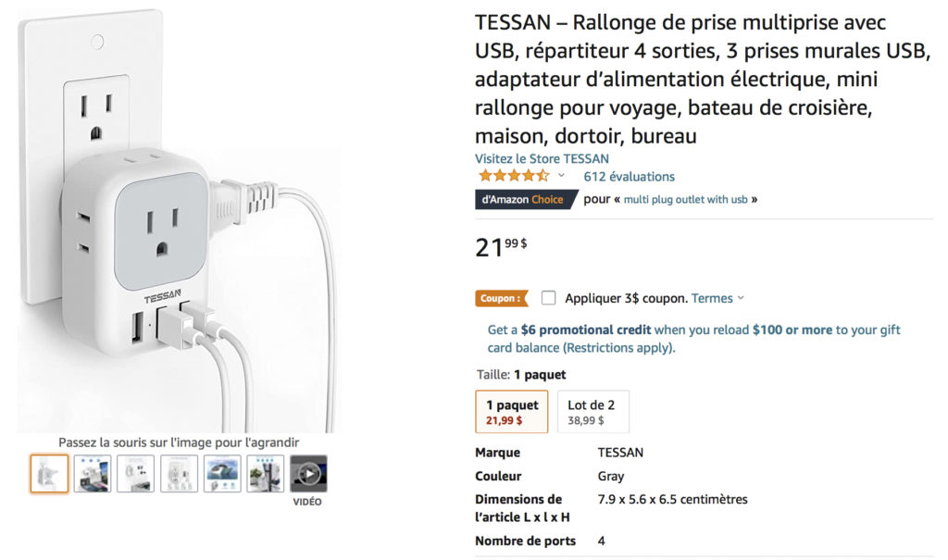Image resolution: width=948 pixels, height=560 pixels.
Task: Expand the coupon Termes dropdown
Action: [718, 298]
